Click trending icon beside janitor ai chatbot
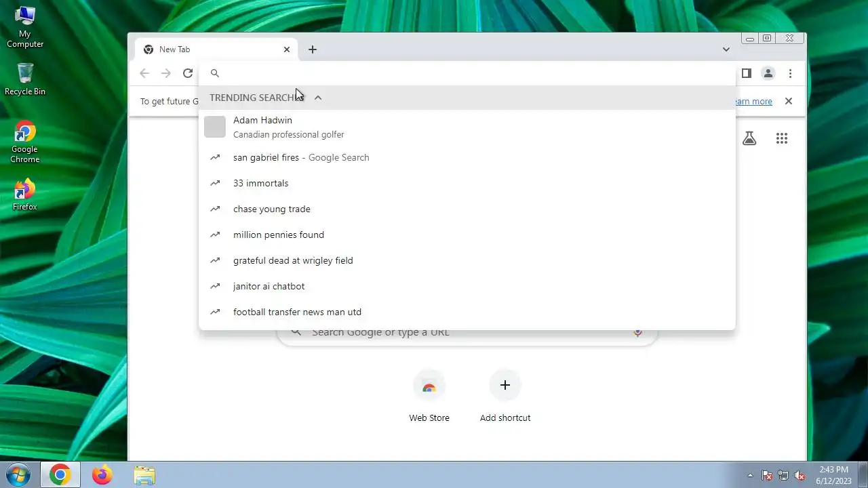This screenshot has height=488, width=868. pyautogui.click(x=215, y=286)
